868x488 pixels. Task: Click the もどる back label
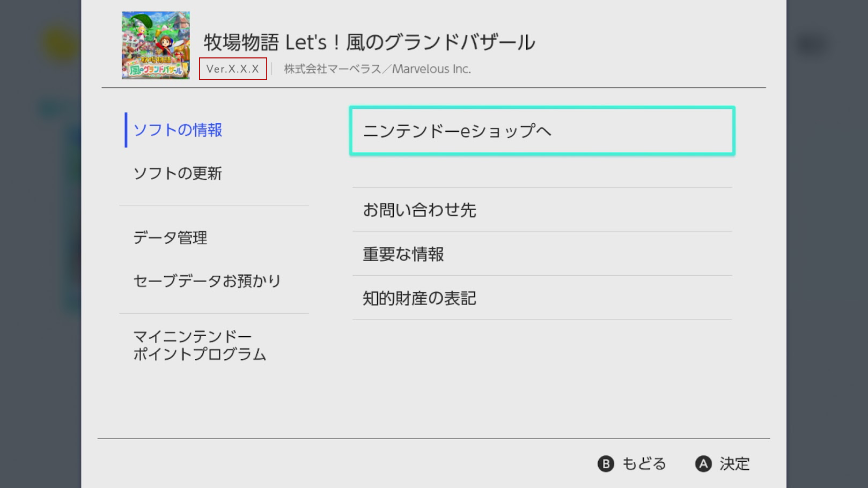[644, 464]
